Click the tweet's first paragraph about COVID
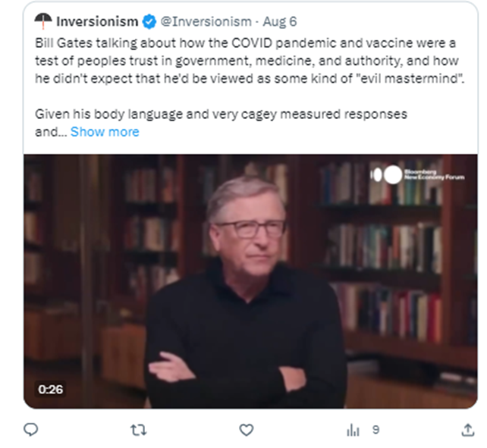This screenshot has height=448, width=487. coord(250,61)
